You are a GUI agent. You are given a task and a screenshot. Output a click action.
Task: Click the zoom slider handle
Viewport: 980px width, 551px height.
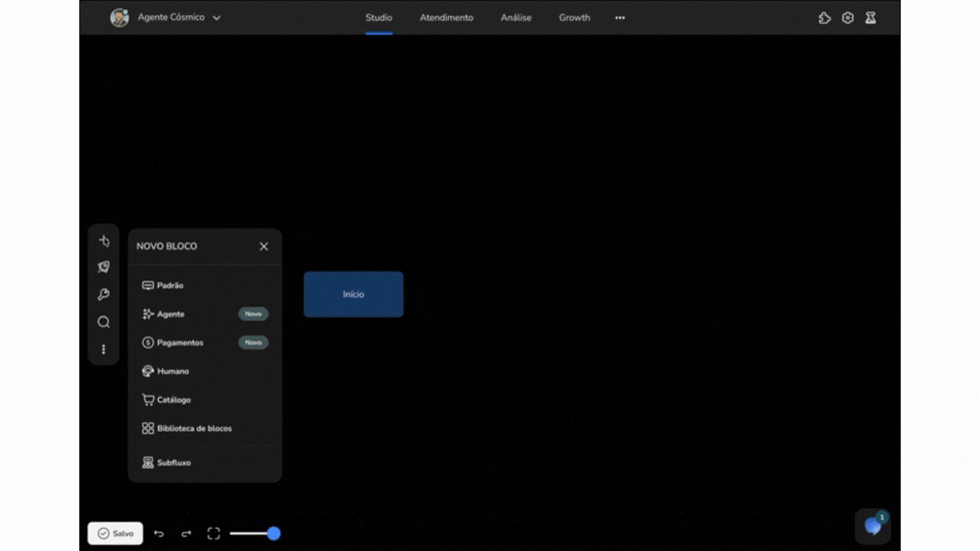274,534
